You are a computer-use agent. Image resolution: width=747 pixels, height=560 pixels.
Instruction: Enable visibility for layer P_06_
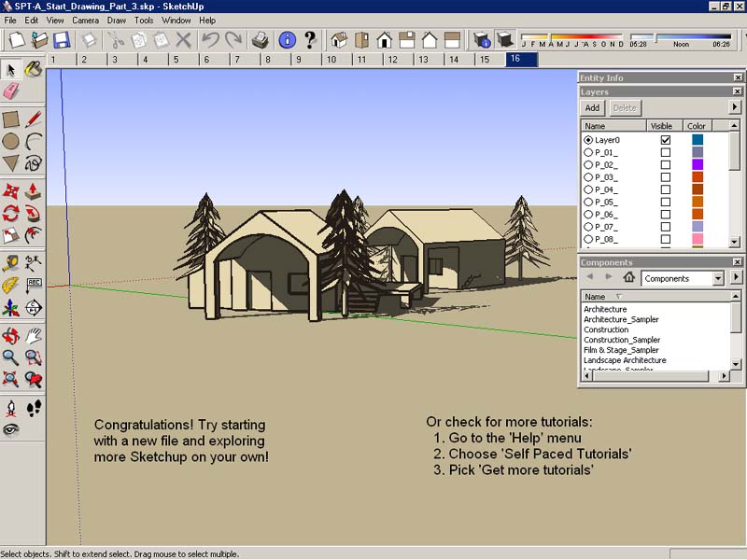[x=666, y=215]
